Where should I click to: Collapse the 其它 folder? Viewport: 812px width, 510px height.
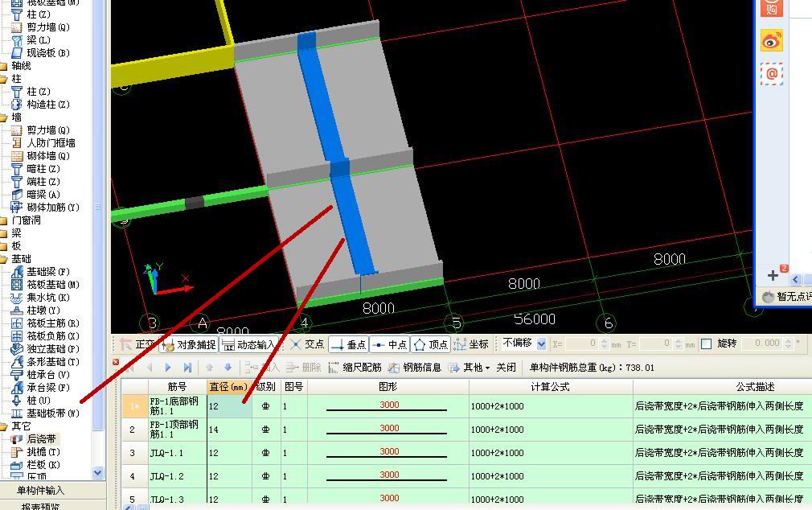(x=4, y=426)
